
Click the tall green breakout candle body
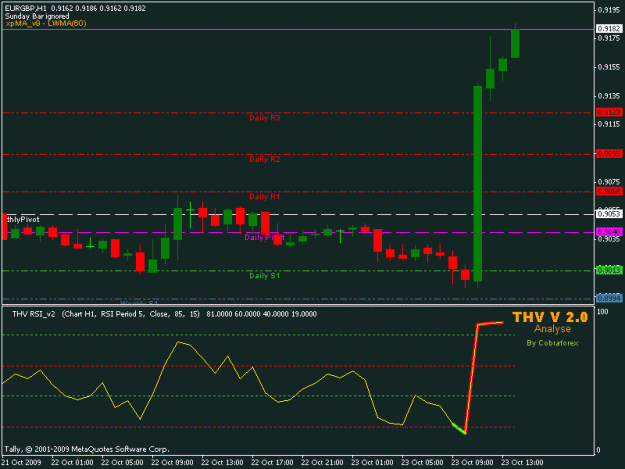click(478, 183)
